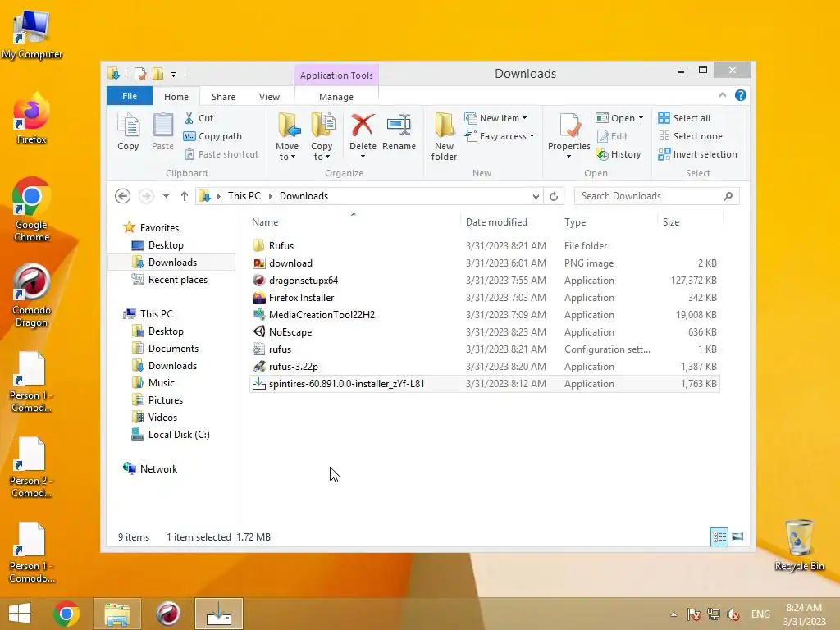Rename the selected file

pos(399,132)
